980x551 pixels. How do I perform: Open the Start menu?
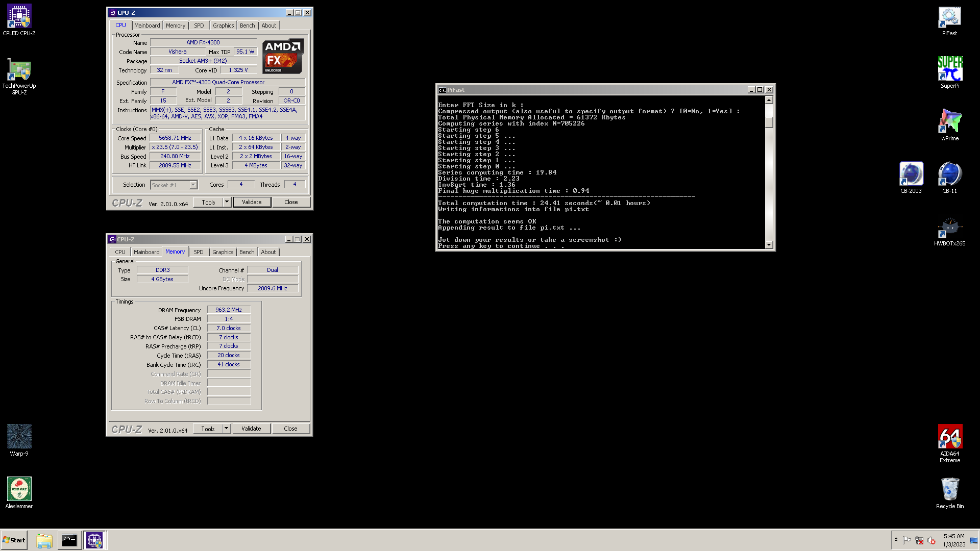(x=14, y=540)
